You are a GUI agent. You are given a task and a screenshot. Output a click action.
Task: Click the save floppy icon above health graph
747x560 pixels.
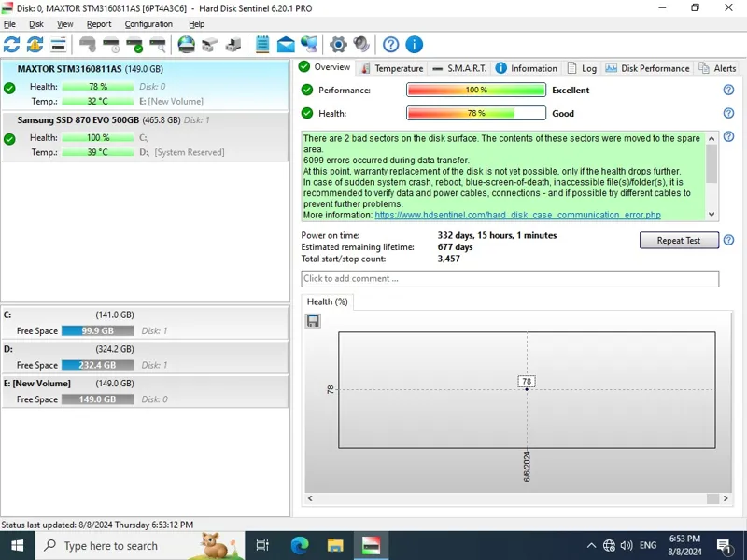(x=313, y=321)
